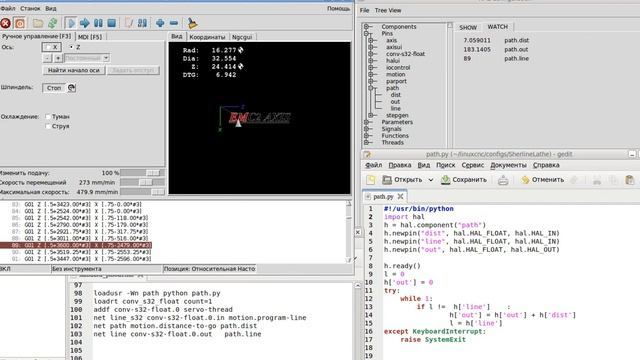Save file with gedit Сохранить icon
This screenshot has height=360, width=640.
click(445, 180)
